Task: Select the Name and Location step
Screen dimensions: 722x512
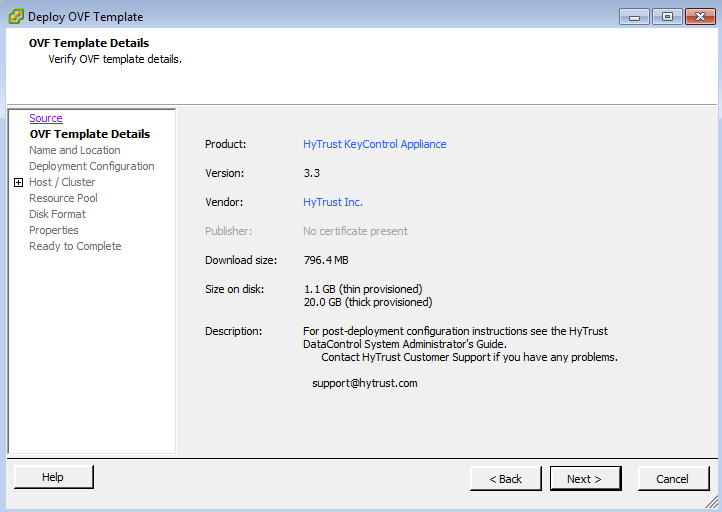Action: (x=75, y=150)
